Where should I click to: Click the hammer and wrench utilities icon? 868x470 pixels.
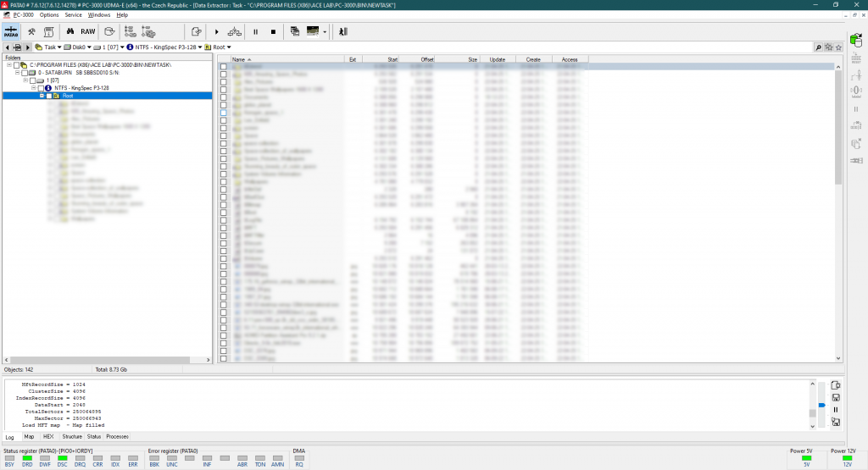[31, 31]
